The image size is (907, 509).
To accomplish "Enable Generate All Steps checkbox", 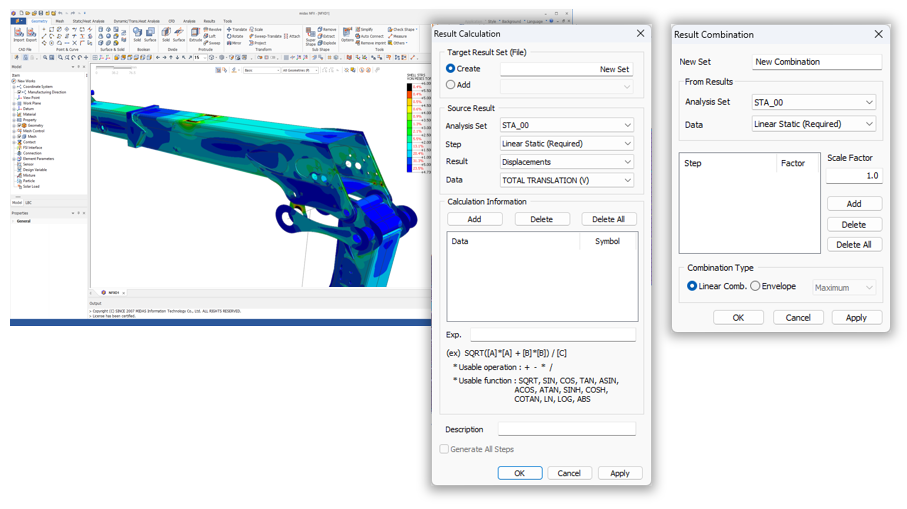I will [444, 449].
